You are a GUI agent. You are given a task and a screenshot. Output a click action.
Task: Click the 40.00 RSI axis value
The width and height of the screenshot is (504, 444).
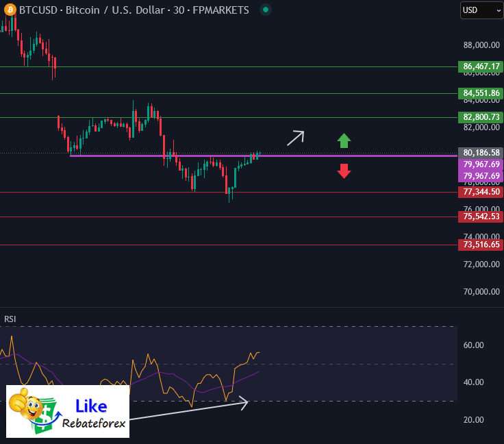473,382
